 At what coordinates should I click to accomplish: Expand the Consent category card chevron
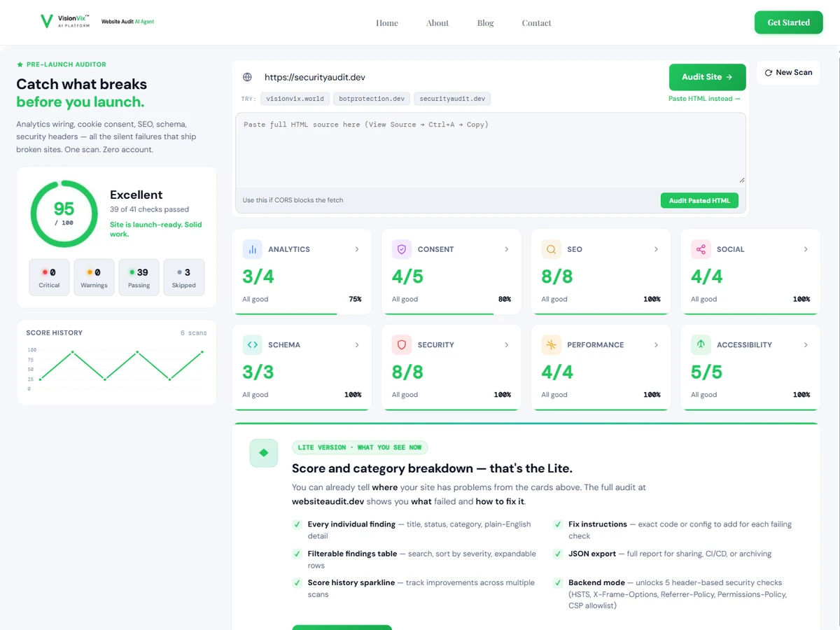coord(507,249)
